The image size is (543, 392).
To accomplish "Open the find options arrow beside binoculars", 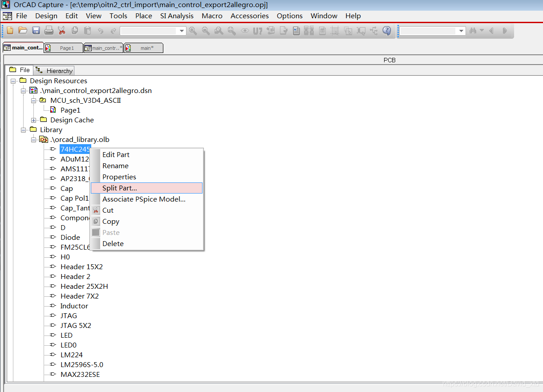I will 482,31.
